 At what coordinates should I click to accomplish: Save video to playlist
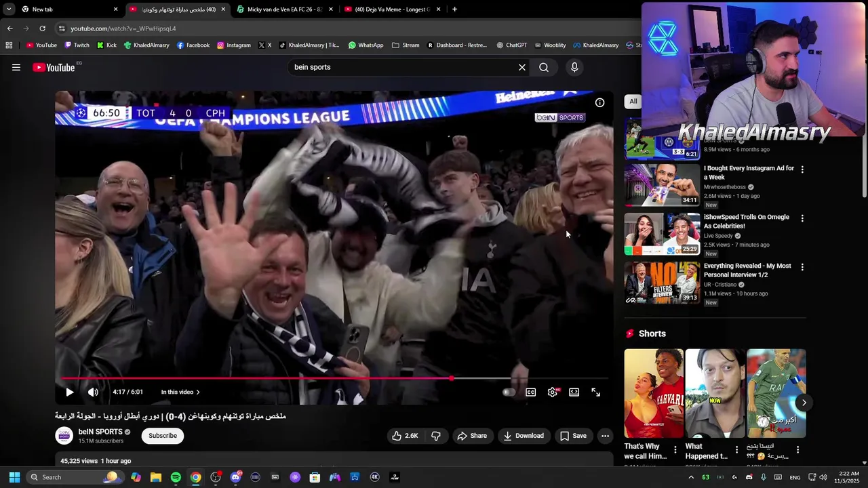(x=573, y=436)
